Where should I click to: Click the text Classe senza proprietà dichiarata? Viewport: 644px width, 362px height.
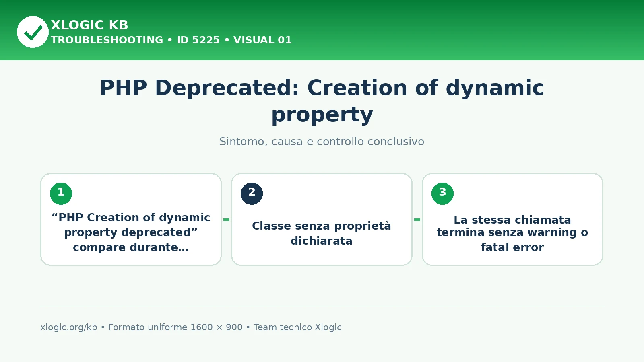click(322, 233)
